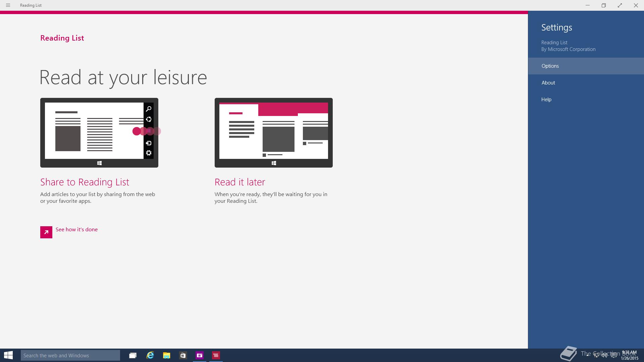The height and width of the screenshot is (362, 644).
Task: Open the Windows Start button
Action: click(8, 355)
